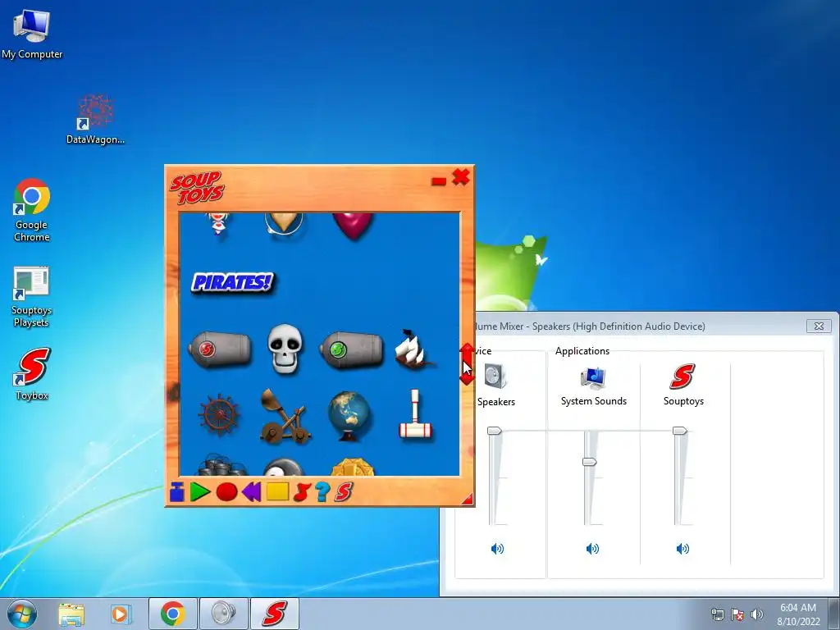The height and width of the screenshot is (630, 840).
Task: Switch to Volume Mixer taskbar button
Action: [223, 614]
